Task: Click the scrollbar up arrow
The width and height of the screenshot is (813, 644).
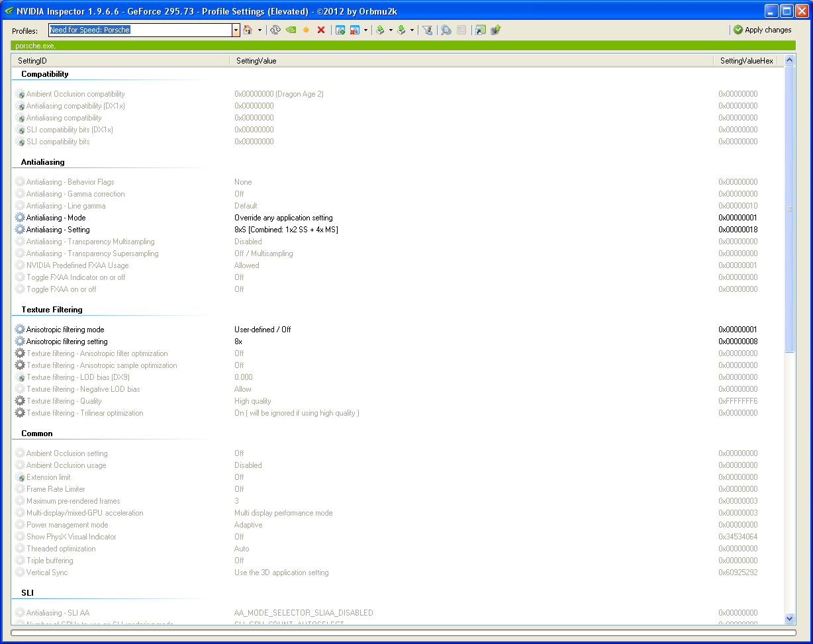Action: [789, 60]
